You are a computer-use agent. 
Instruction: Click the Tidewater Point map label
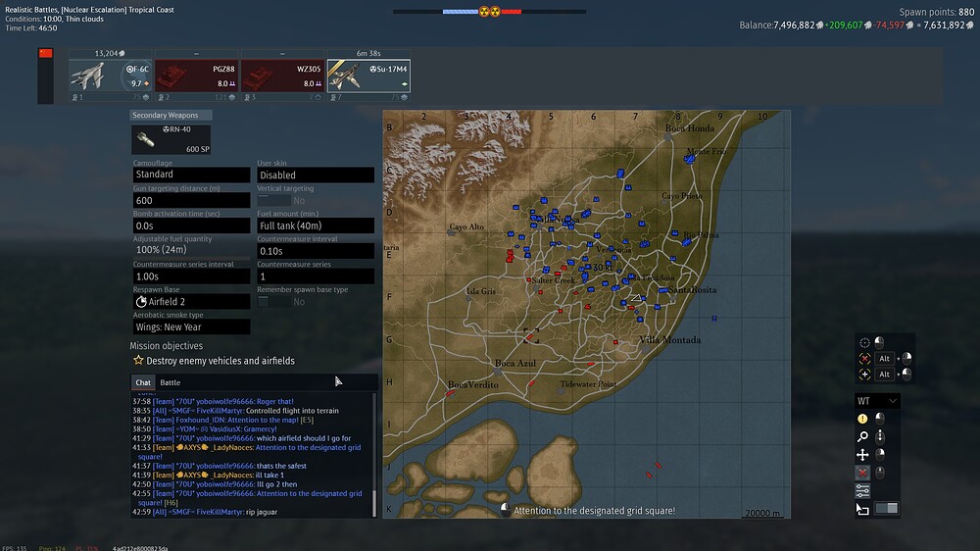coord(588,384)
